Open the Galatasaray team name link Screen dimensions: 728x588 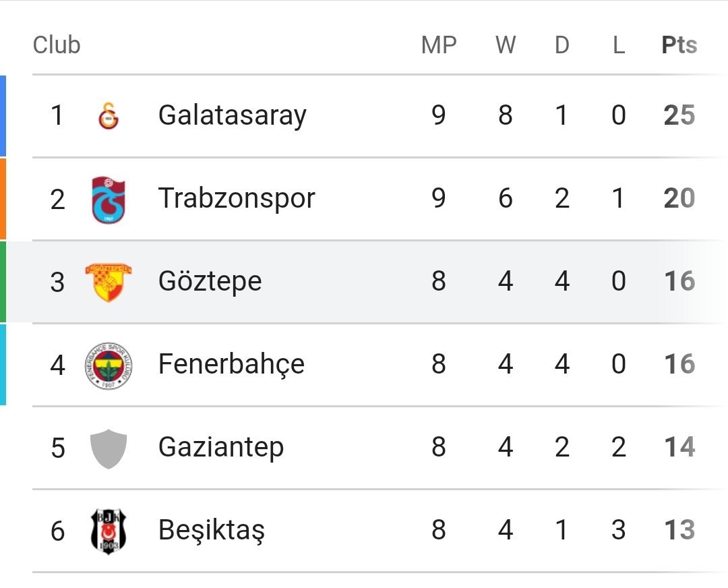232,116
